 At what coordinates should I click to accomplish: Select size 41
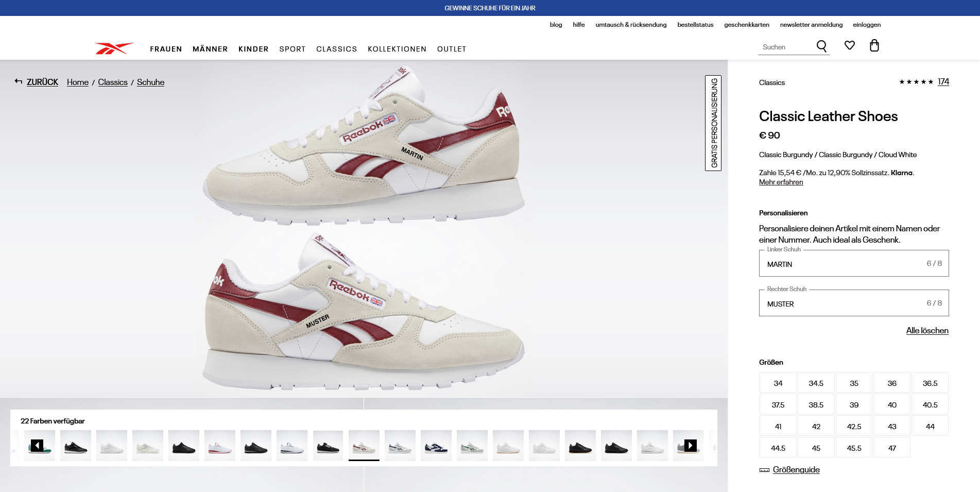tap(778, 426)
